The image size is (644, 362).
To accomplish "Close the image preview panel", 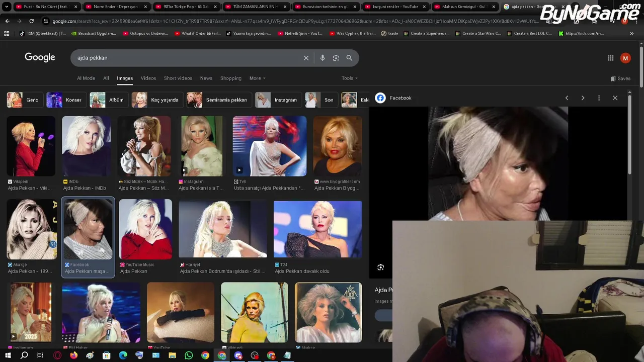I will [x=615, y=98].
